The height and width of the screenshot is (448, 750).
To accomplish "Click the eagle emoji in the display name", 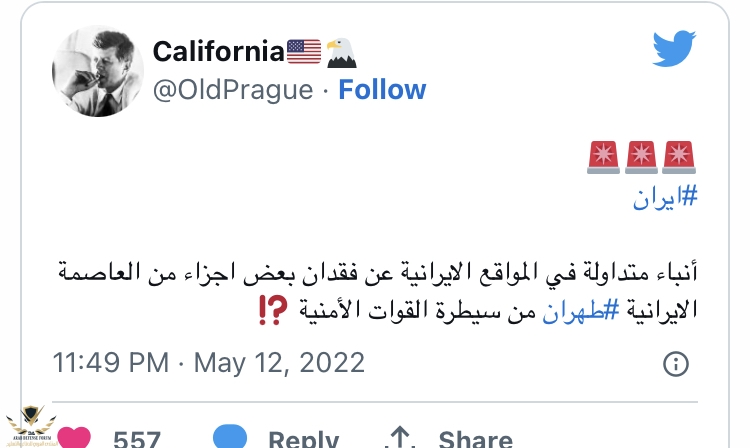I will [x=340, y=50].
